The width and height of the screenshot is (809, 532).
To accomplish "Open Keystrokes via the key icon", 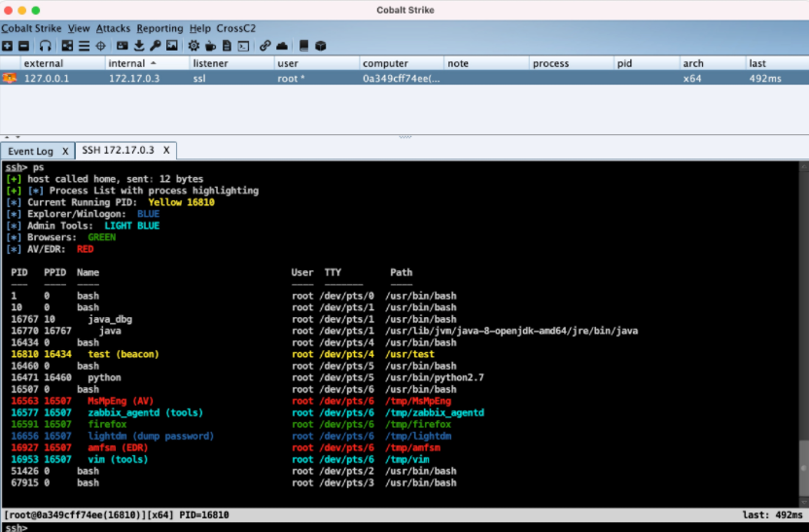I will 156,46.
